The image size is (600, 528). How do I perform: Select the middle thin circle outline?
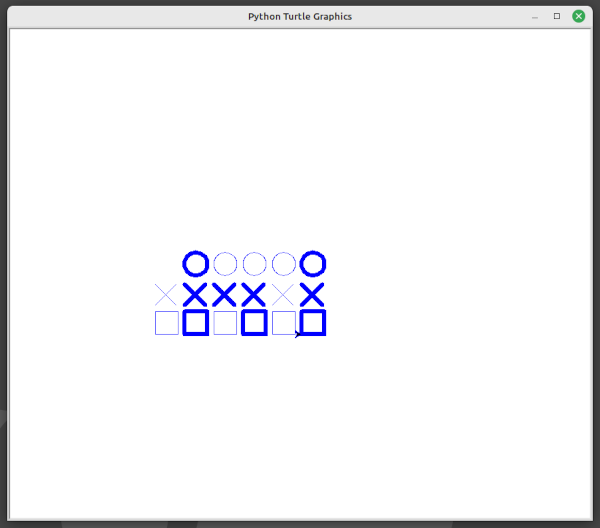(255, 264)
